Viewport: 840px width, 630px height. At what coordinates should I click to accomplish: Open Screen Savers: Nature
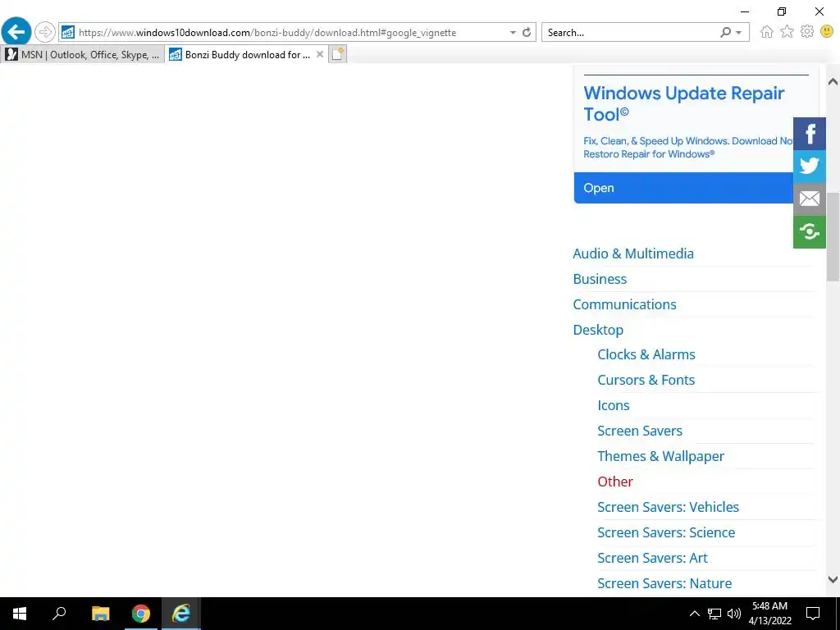click(664, 583)
